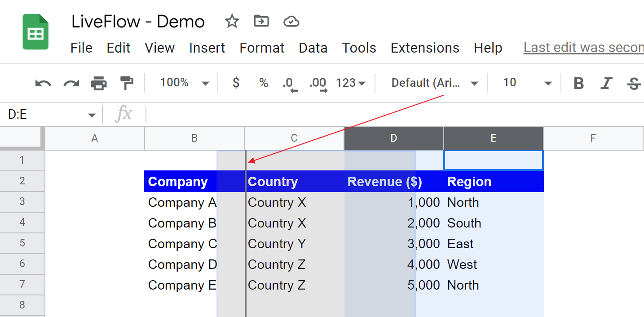Star the LiveFlow - Demo spreadsheet
This screenshot has width=644, height=317.
[x=232, y=21]
